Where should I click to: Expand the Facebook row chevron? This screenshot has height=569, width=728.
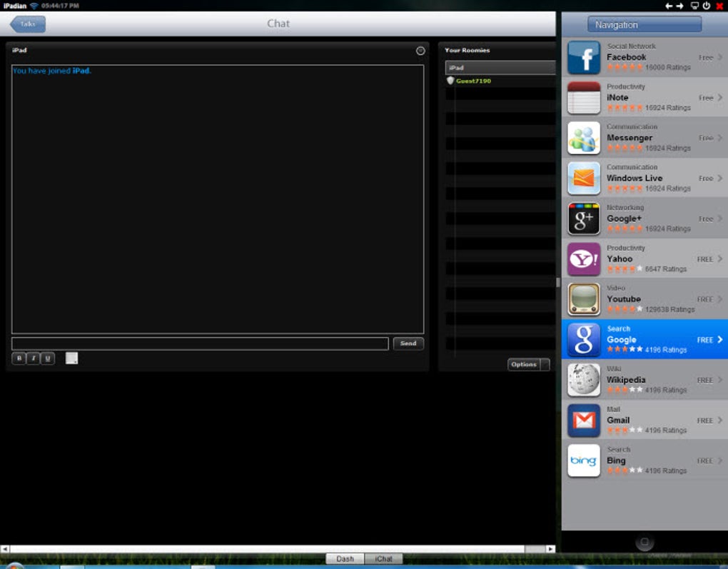719,57
